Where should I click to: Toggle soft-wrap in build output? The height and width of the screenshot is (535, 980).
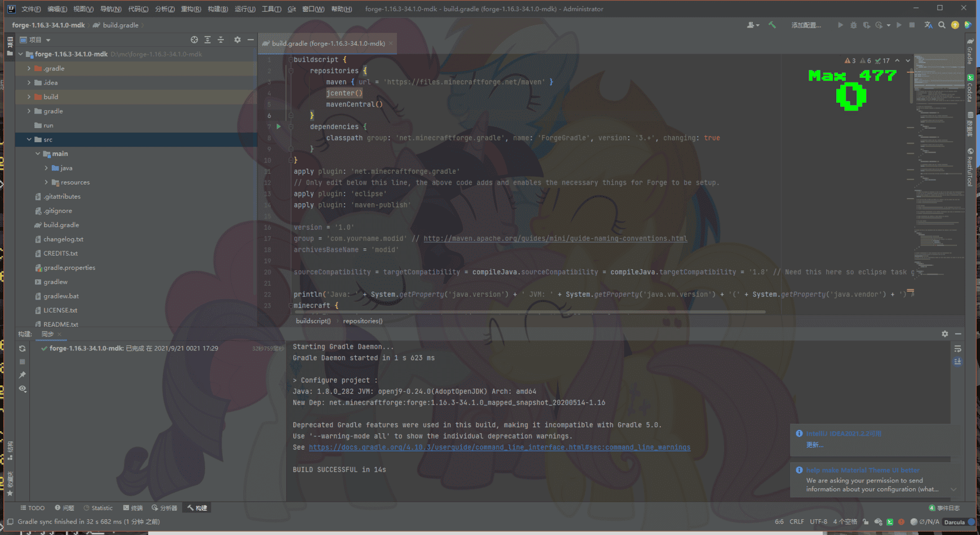pos(957,349)
